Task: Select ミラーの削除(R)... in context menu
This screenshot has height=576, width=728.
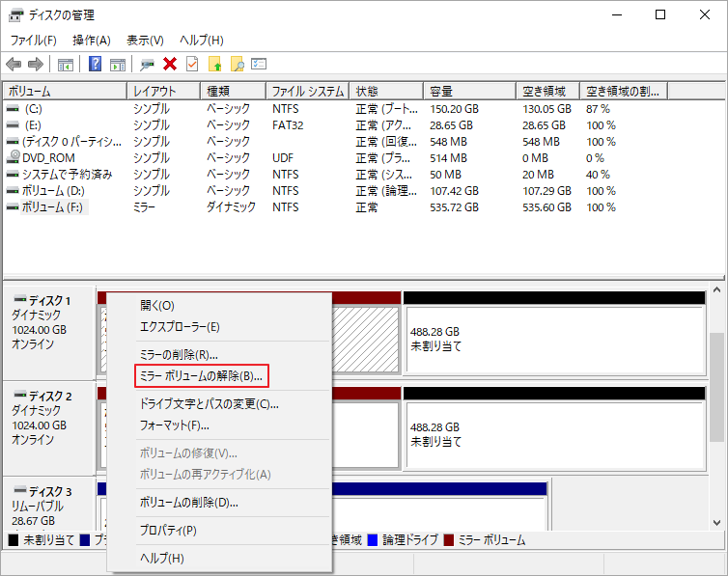Action: pyautogui.click(x=219, y=355)
